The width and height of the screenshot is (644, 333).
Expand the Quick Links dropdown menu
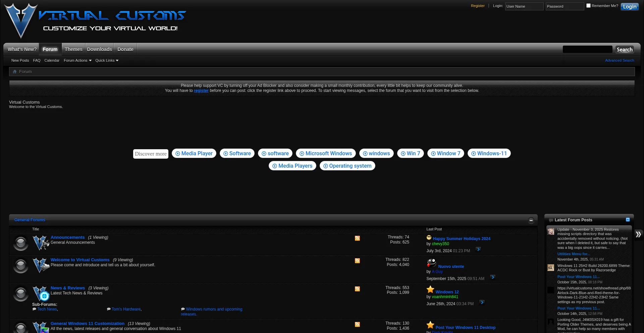[x=107, y=61]
